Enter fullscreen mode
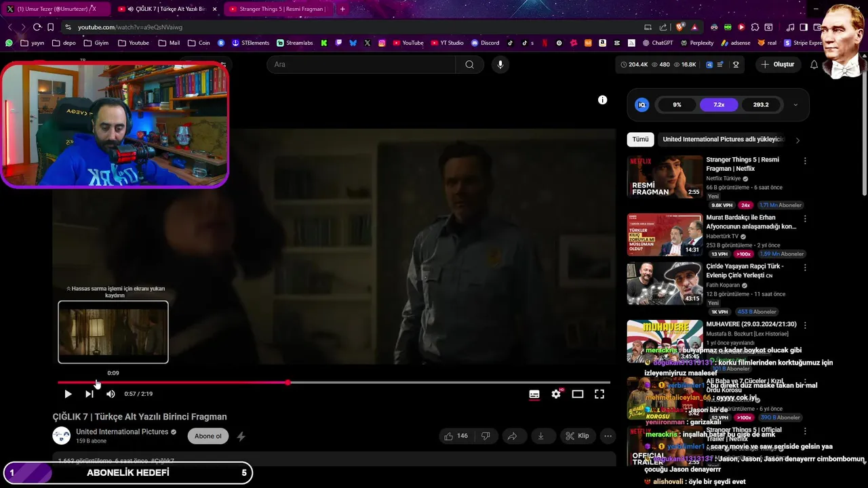Viewport: 868px width, 488px height. tap(599, 394)
